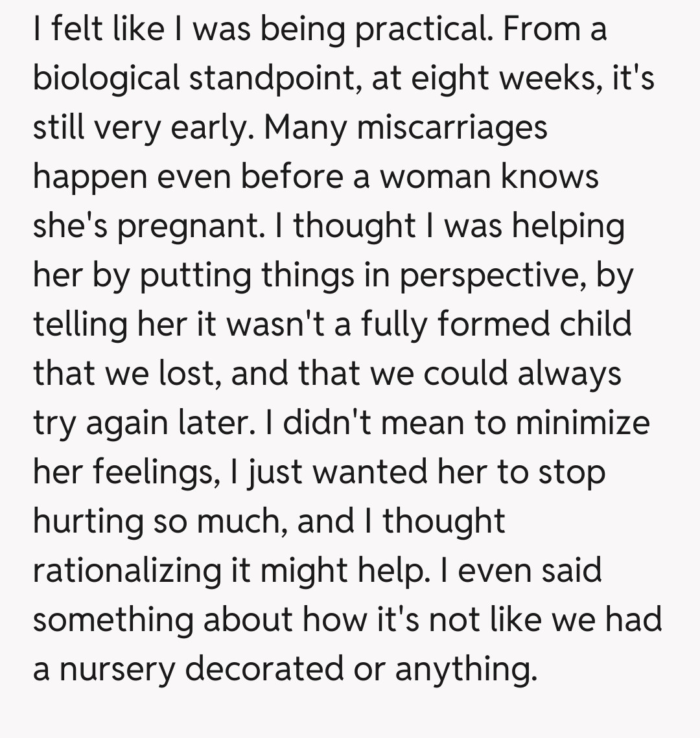Click the word "biological"
The height and width of the screenshot is (738, 700).
106,78
